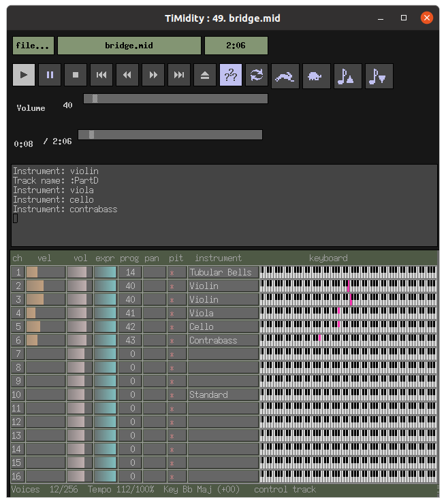Viewport: 446px width, 504px height.
Task: Click program number 14 on channel 1
Action: coord(130,272)
